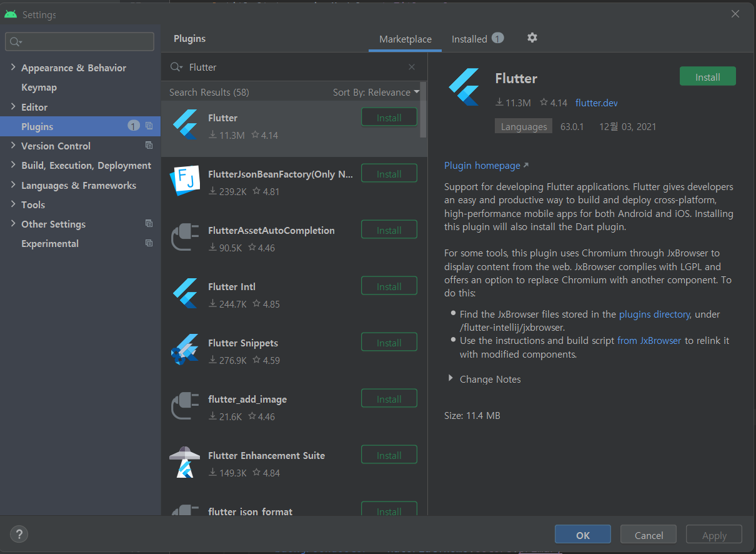The image size is (756, 554).
Task: Open the plugins directory link
Action: click(x=654, y=314)
